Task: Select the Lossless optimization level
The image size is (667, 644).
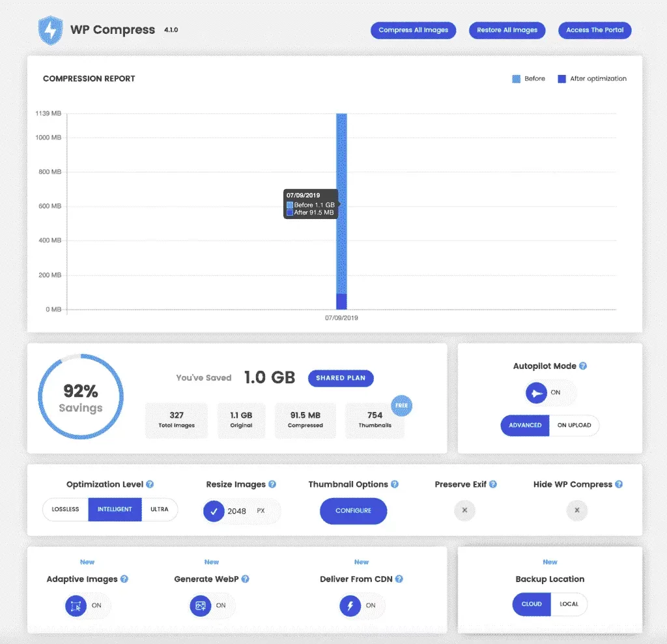Action: point(65,510)
